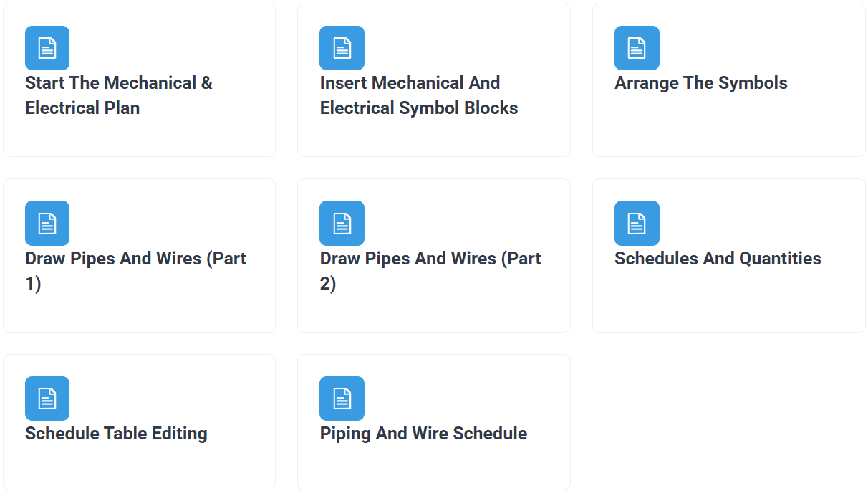Click document icon for Draw Pipes And Wires Part 1

pos(47,223)
